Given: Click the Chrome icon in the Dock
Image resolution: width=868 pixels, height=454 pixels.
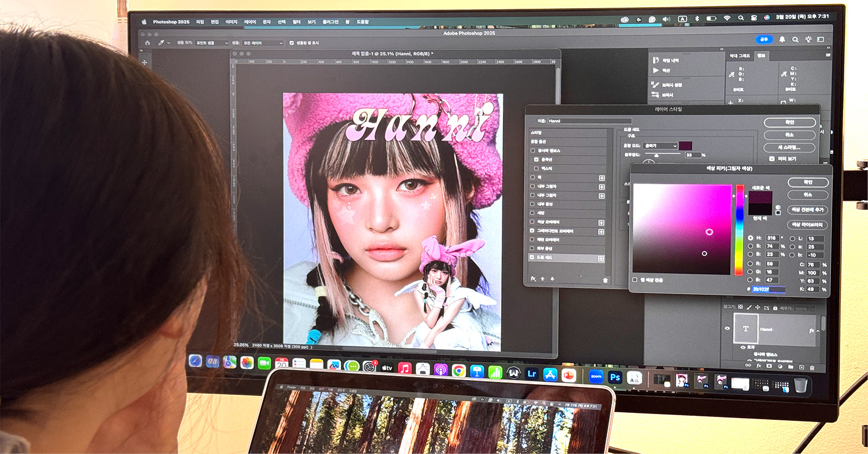Looking at the screenshot, I should [x=459, y=370].
